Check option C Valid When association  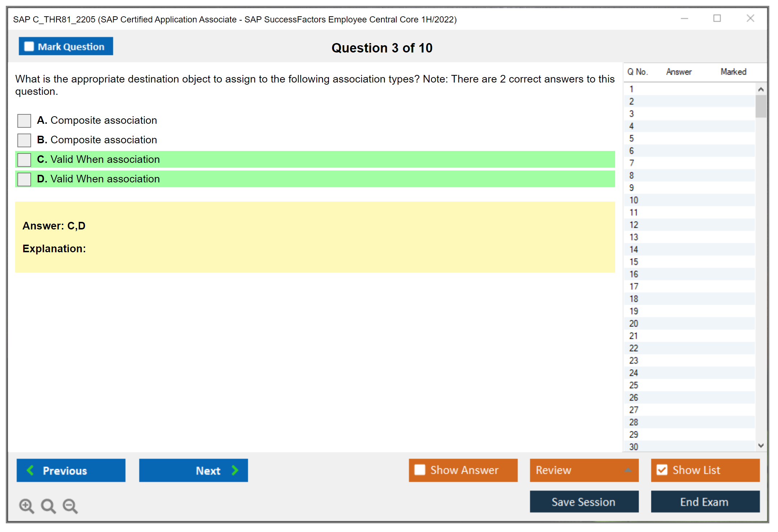coord(24,160)
